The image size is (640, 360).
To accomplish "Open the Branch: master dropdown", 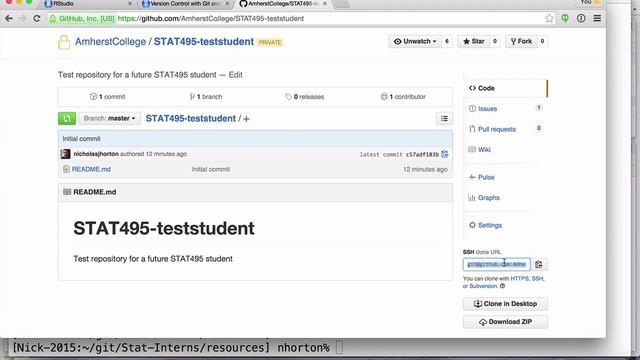I will 109,118.
